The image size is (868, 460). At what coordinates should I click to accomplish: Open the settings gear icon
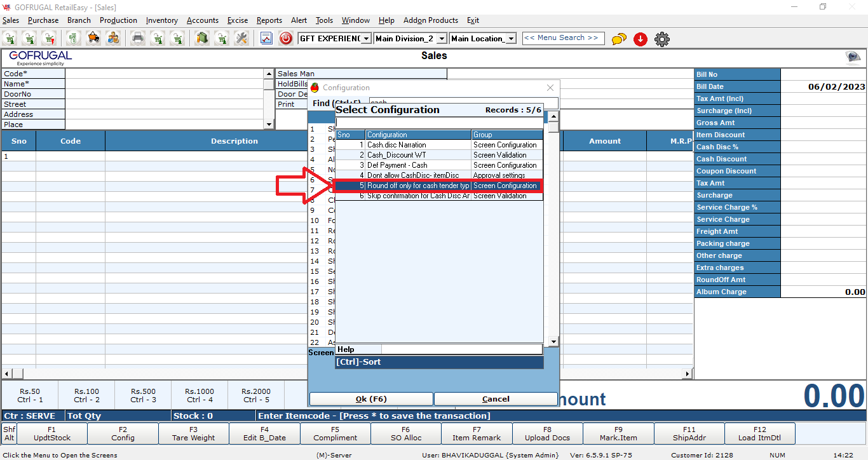click(662, 39)
